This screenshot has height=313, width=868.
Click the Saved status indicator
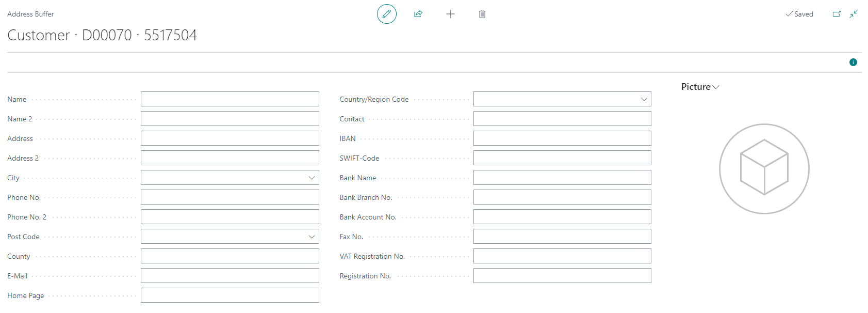coord(799,14)
